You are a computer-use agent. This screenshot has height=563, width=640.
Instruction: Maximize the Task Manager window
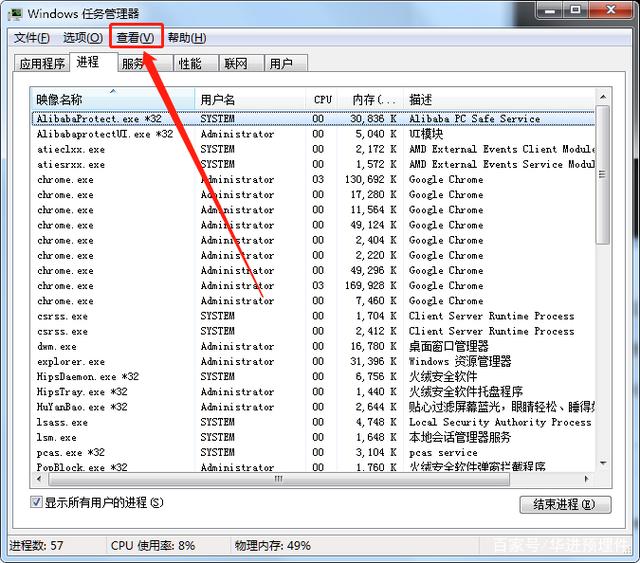tap(576, 10)
